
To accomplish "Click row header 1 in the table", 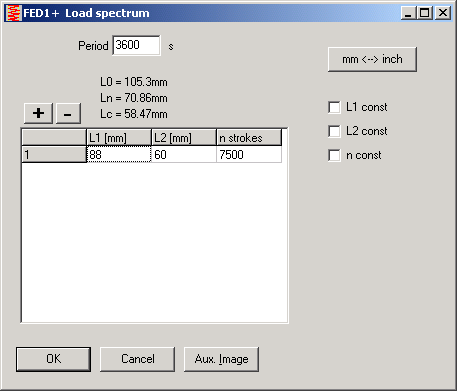I will coord(54,154).
